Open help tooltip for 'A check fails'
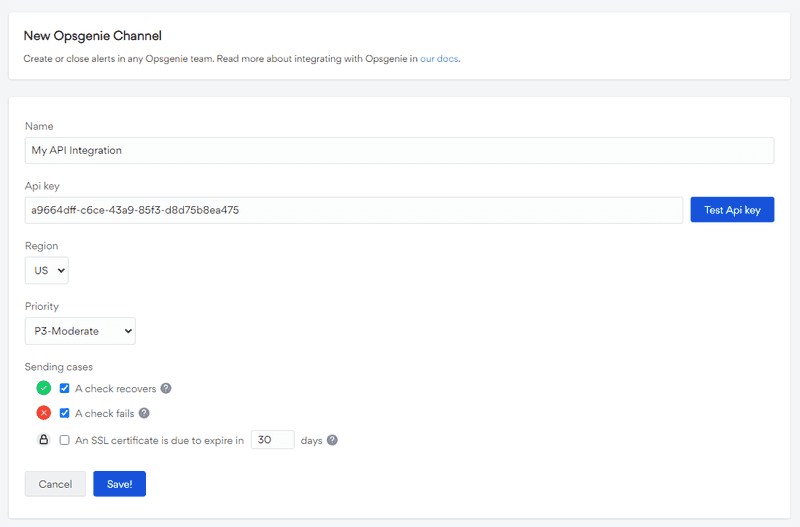Screen dimensions: 800x527 pos(144,413)
